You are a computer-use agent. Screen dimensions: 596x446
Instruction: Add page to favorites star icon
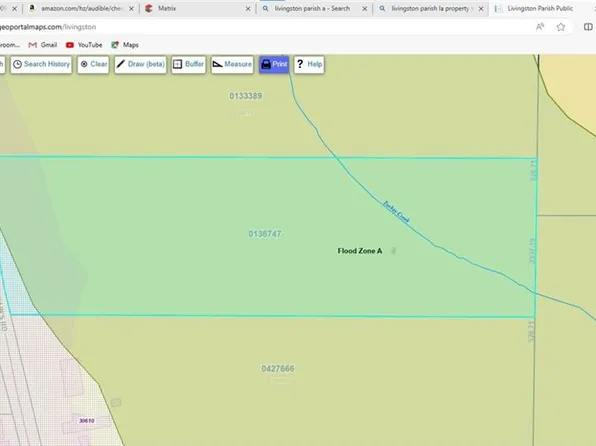coord(561,27)
